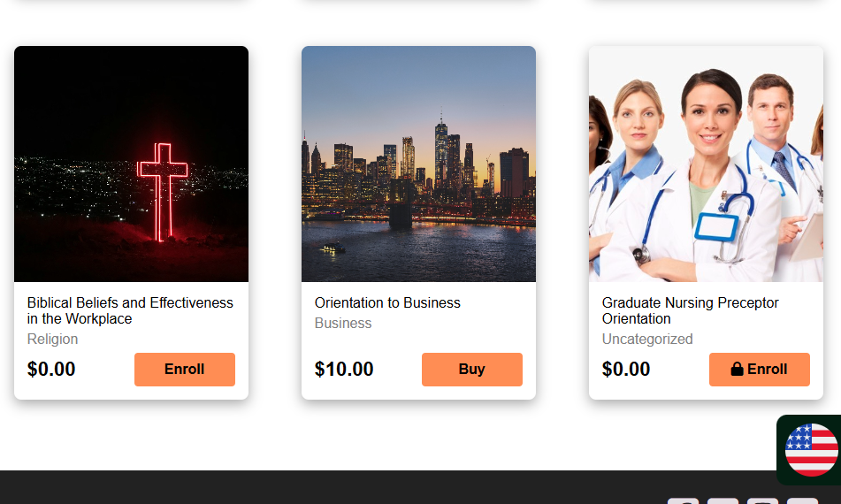Select the Uncategorized category label
This screenshot has width=841, height=504.
pos(647,340)
